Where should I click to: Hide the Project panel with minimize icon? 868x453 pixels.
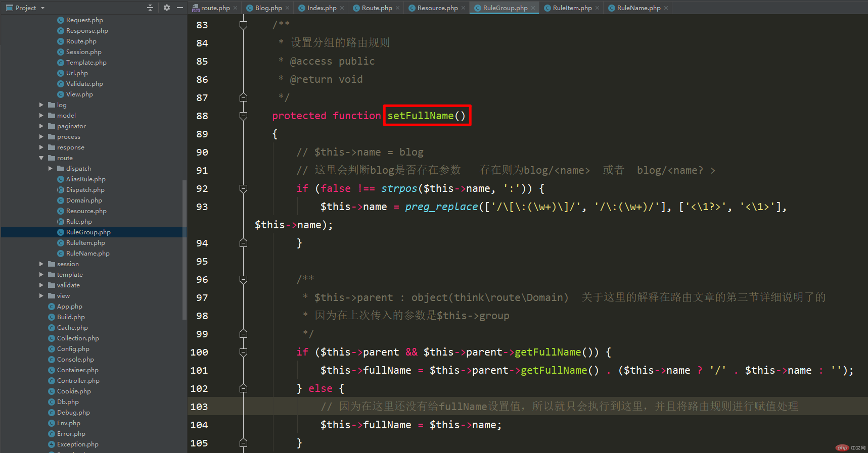(x=179, y=8)
